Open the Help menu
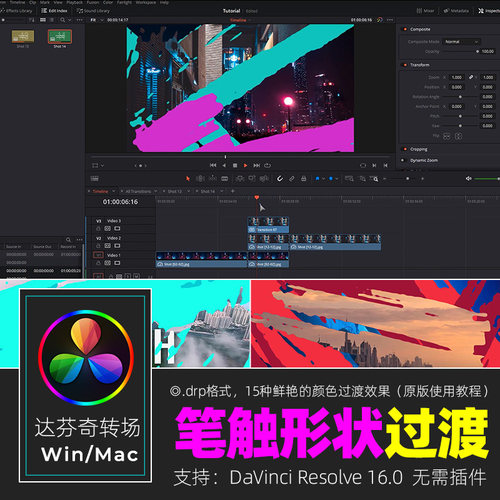The height and width of the screenshot is (500, 500). (x=164, y=2)
